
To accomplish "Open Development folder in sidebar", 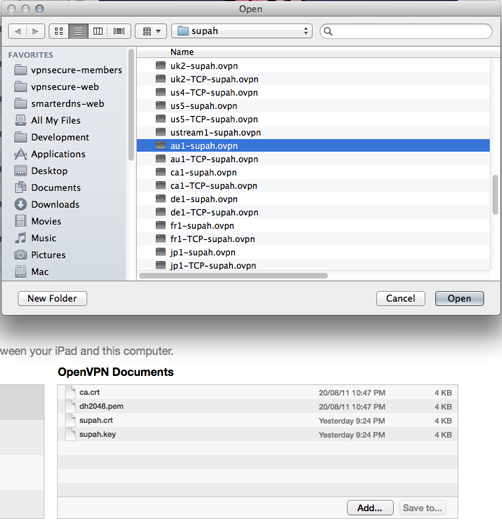I will tap(52, 137).
